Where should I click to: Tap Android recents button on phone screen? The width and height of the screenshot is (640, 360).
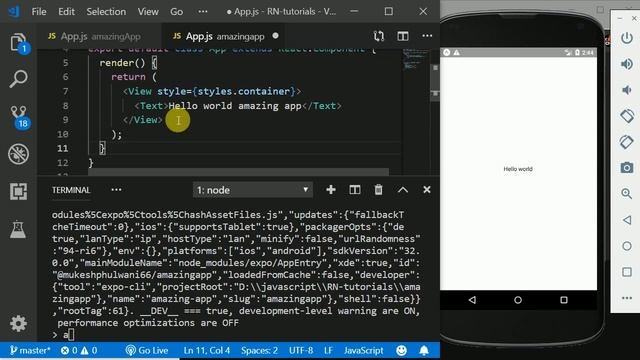(564, 300)
